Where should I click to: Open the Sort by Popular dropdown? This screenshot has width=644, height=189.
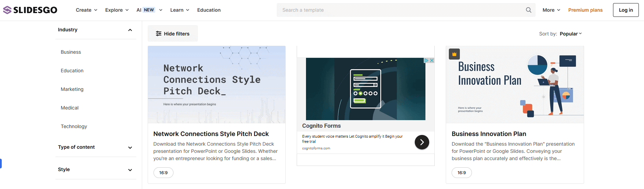(x=571, y=34)
